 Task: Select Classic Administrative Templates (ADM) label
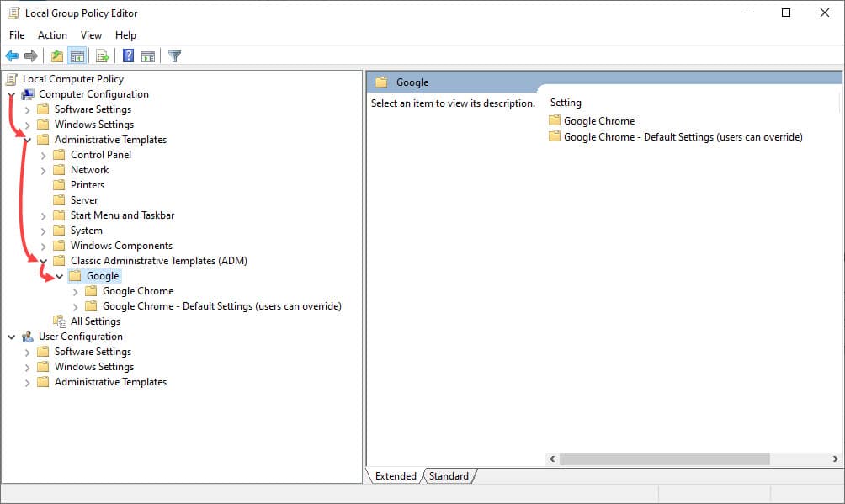tap(159, 261)
